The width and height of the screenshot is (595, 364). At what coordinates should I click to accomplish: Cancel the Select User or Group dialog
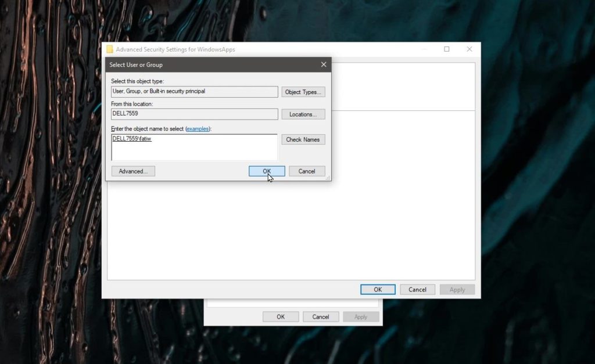[306, 171]
